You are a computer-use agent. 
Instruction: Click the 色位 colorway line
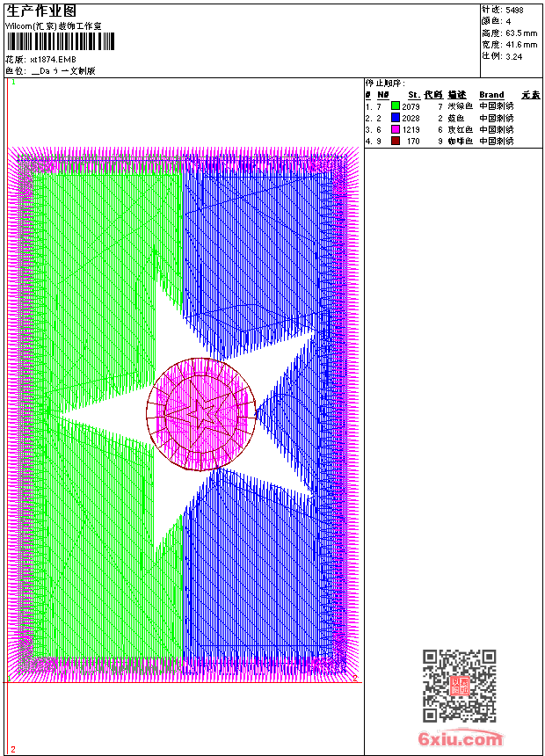51,71
